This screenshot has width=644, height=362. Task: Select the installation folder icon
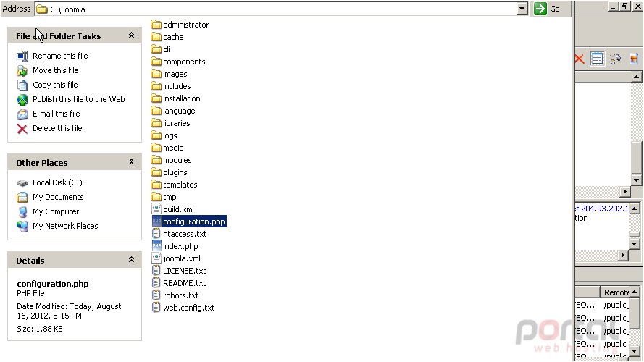156,98
